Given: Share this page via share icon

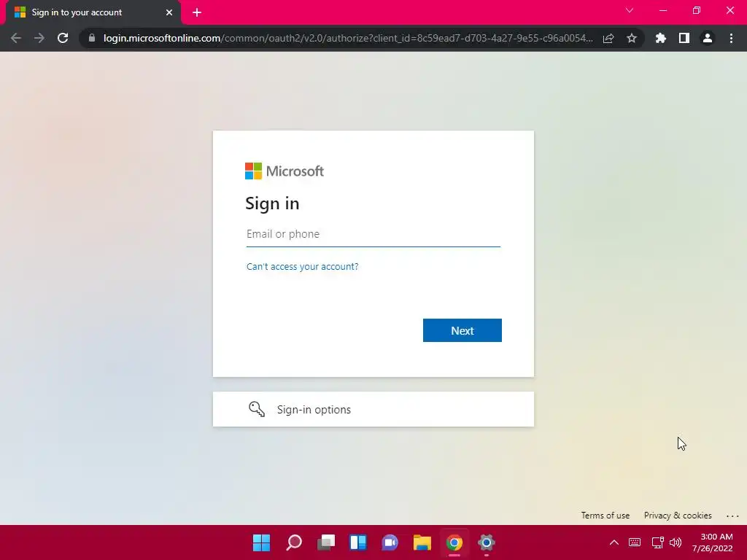Looking at the screenshot, I should click(x=608, y=38).
